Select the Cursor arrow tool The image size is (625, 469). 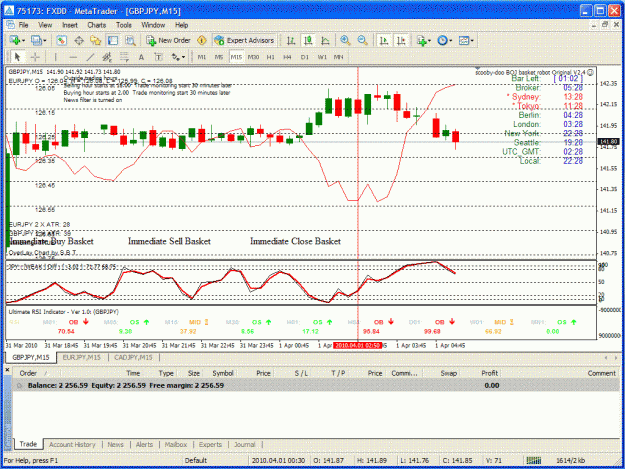point(17,57)
